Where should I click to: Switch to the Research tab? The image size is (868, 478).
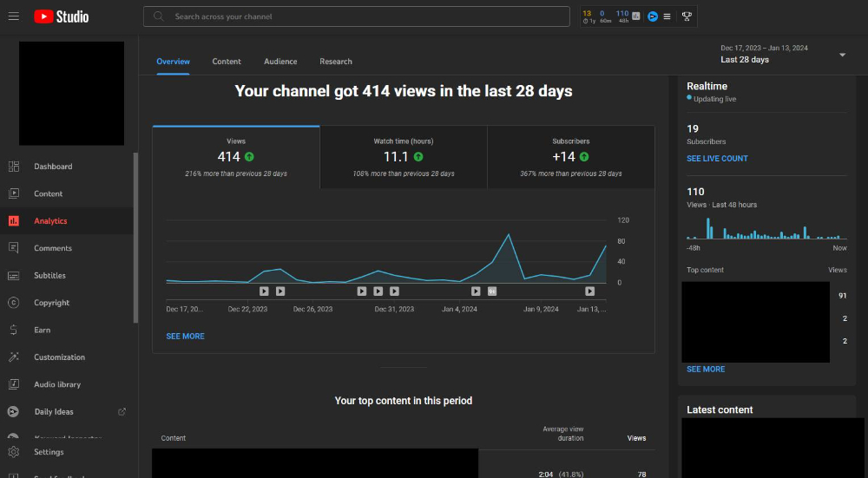pyautogui.click(x=336, y=62)
